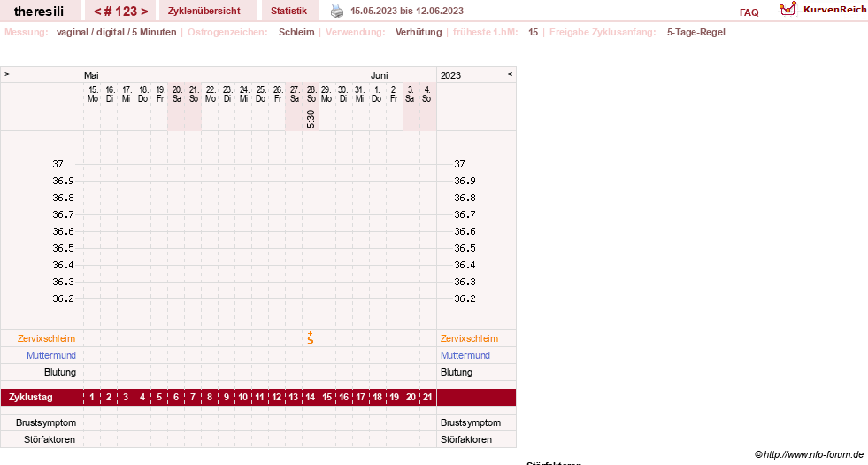This screenshot has width=868, height=465.
Task: Click date column 1. Do
Action: pos(376,94)
